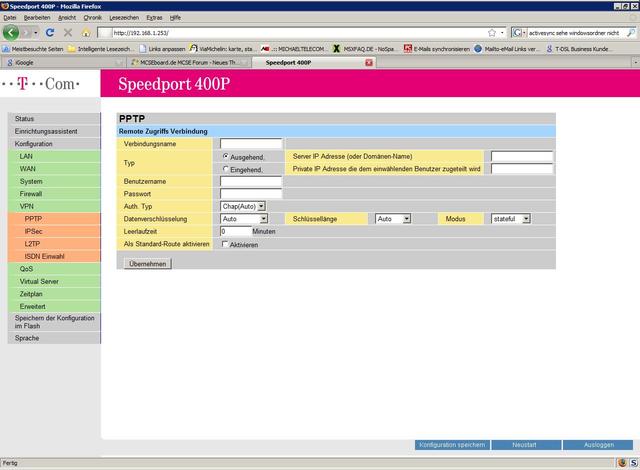Open the System sidebar item
640x470 pixels.
[x=54, y=182]
